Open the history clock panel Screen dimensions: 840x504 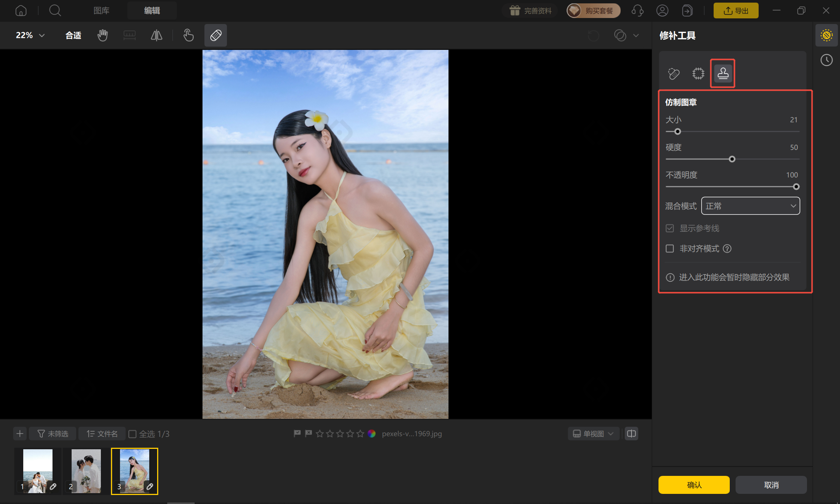coord(826,60)
